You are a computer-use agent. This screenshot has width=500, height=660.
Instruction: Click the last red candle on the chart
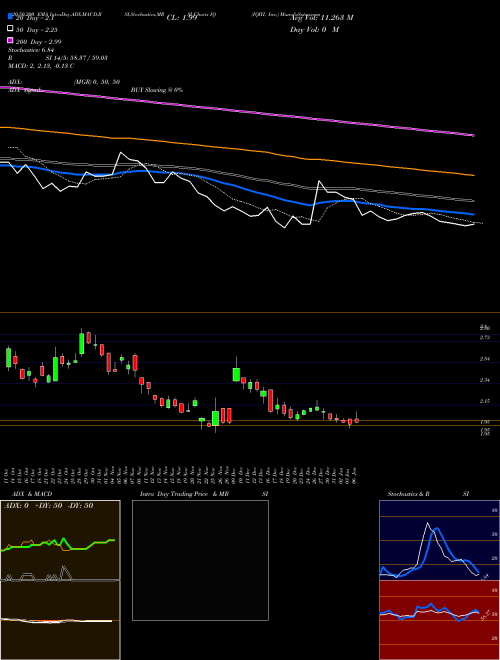[x=357, y=420]
